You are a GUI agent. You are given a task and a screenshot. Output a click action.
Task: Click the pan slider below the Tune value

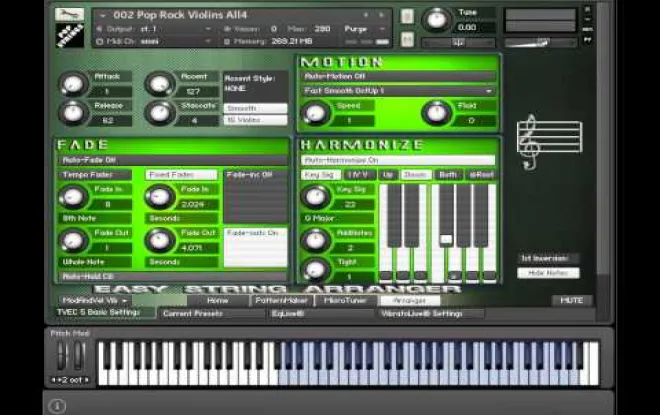[x=458, y=43]
